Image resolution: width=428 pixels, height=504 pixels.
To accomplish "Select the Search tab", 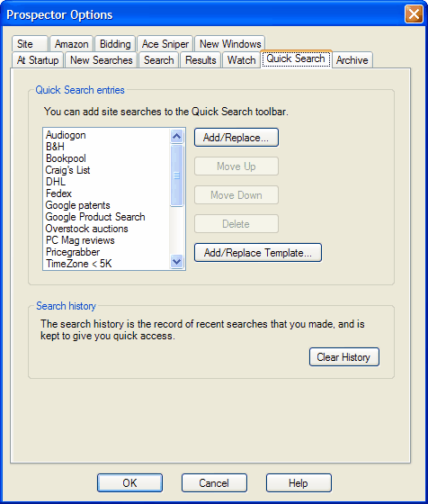I will [x=158, y=60].
